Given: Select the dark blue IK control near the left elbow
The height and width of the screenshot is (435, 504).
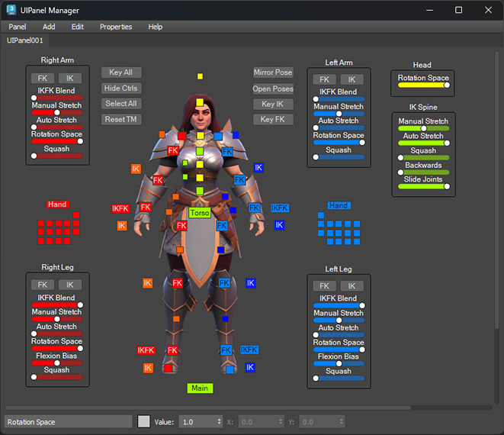Looking at the screenshot, I should (x=258, y=168).
